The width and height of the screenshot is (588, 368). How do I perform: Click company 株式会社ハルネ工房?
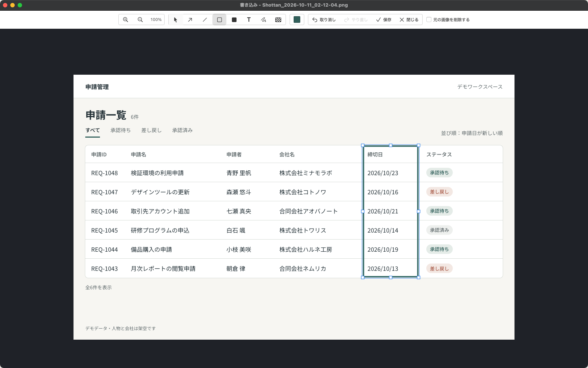pos(306,250)
